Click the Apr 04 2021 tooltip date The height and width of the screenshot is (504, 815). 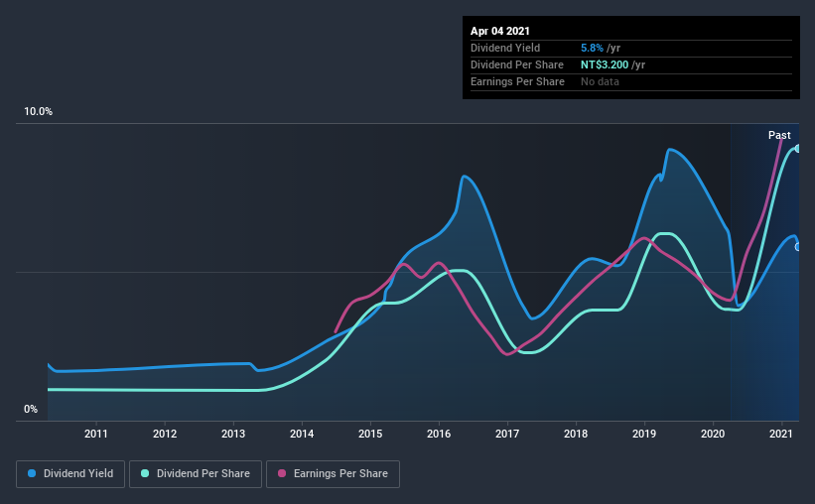500,31
